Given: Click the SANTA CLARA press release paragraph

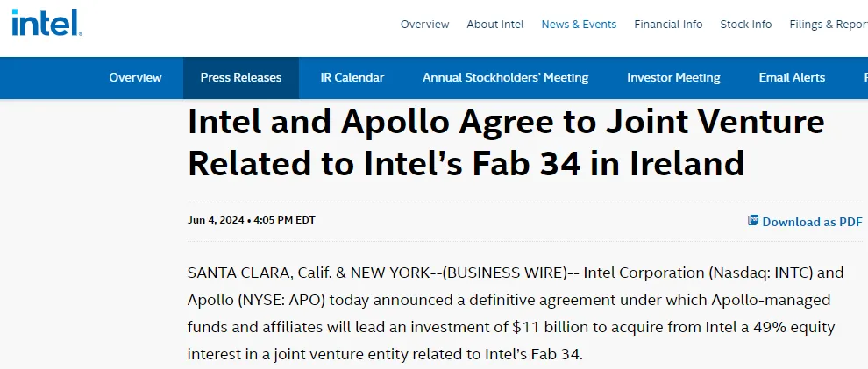Looking at the screenshot, I should (x=515, y=313).
